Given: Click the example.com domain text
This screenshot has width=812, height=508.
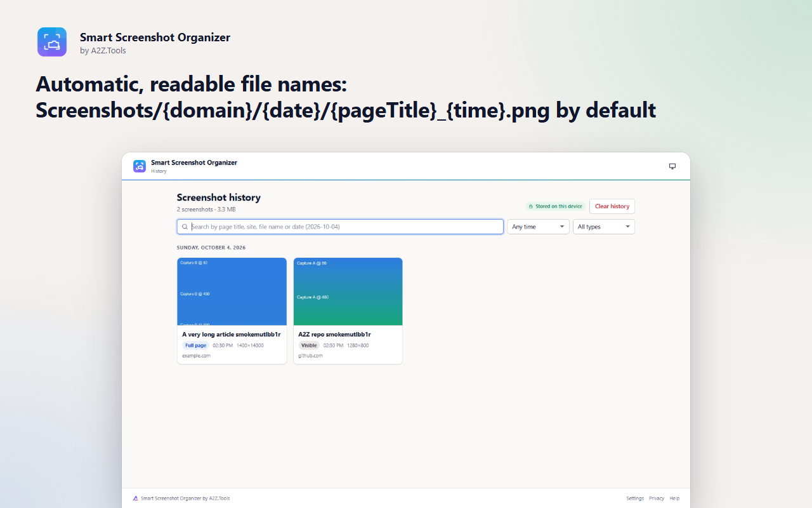Looking at the screenshot, I should coord(196,356).
